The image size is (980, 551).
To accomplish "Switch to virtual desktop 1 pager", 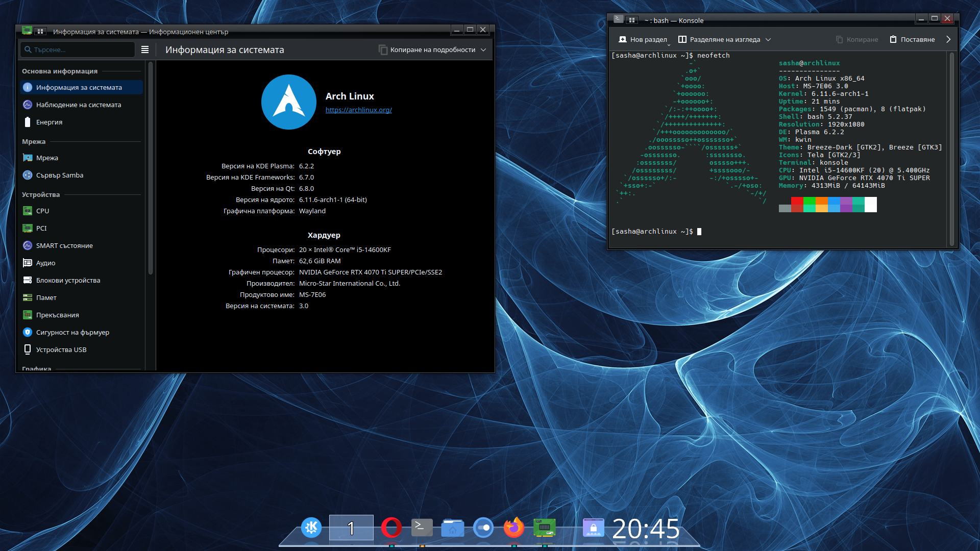I will (x=351, y=528).
